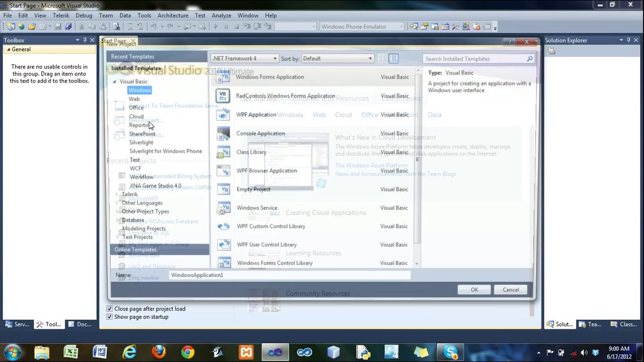Click the project Name input field
Screen dimensions: 644x362
pos(290,275)
